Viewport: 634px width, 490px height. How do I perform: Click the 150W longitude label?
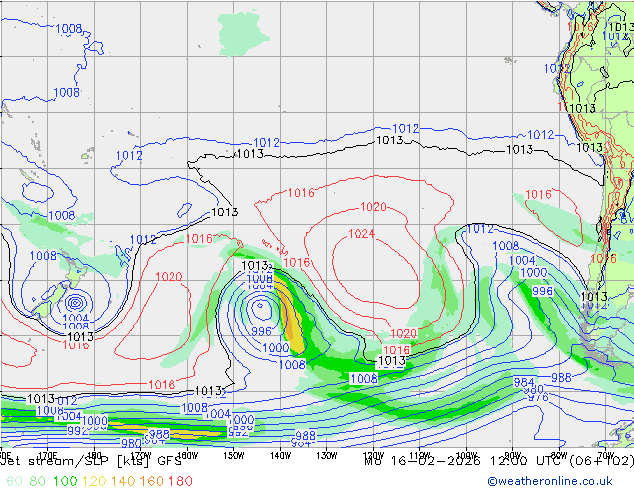[233, 456]
